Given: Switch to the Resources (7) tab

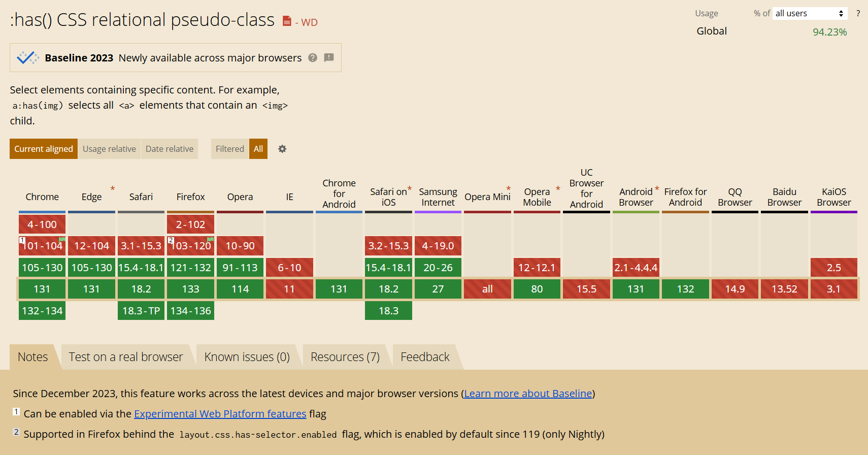Looking at the screenshot, I should click(345, 356).
